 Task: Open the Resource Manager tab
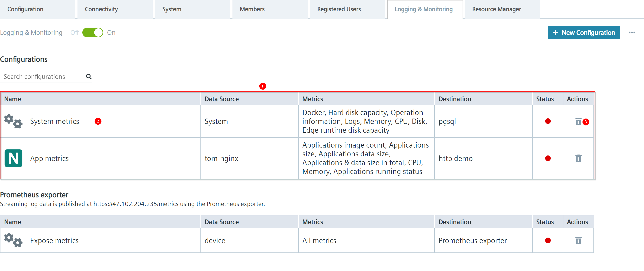pyautogui.click(x=496, y=9)
